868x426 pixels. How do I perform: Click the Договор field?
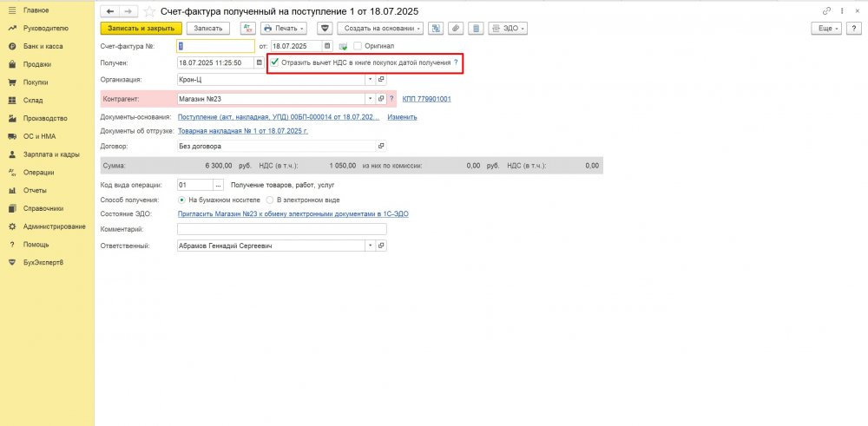(277, 146)
